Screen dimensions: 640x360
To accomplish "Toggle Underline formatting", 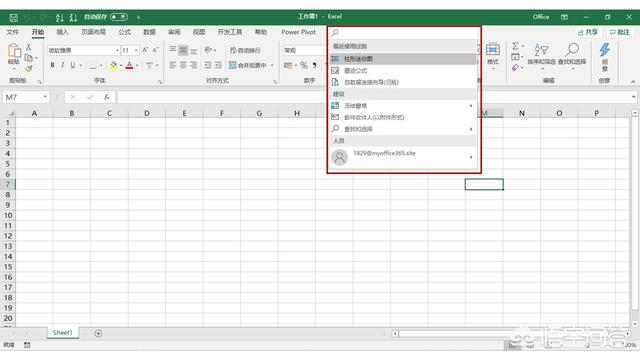I will coord(73,65).
